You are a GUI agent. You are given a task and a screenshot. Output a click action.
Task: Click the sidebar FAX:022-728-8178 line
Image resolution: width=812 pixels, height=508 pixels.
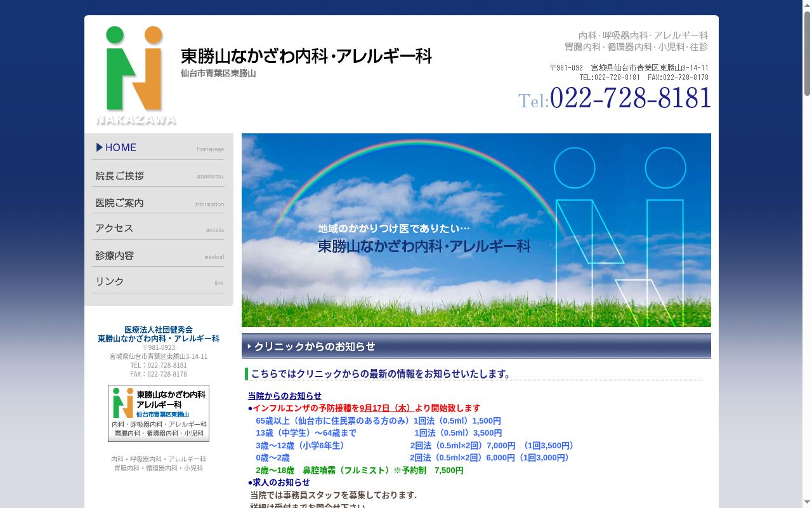coord(159,374)
